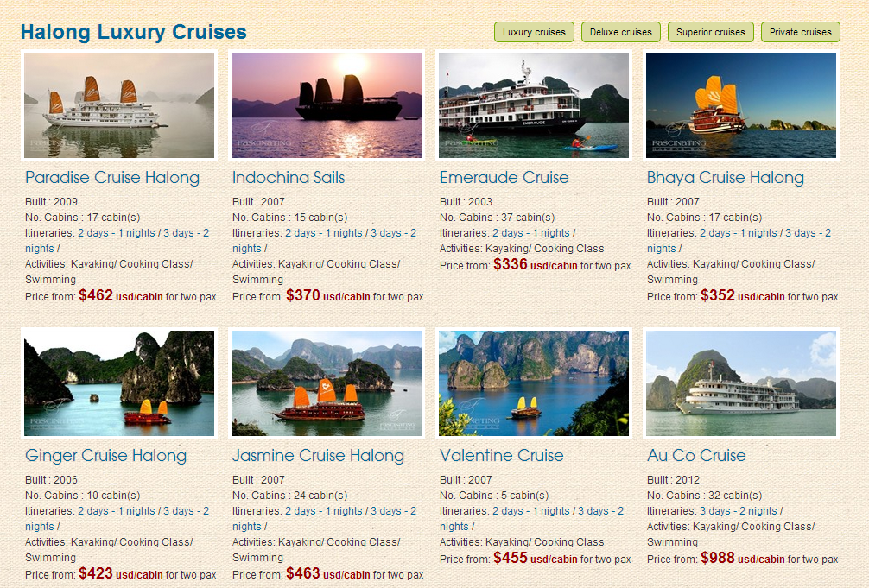Open the Paradise Cruise Halong title link

112,178
